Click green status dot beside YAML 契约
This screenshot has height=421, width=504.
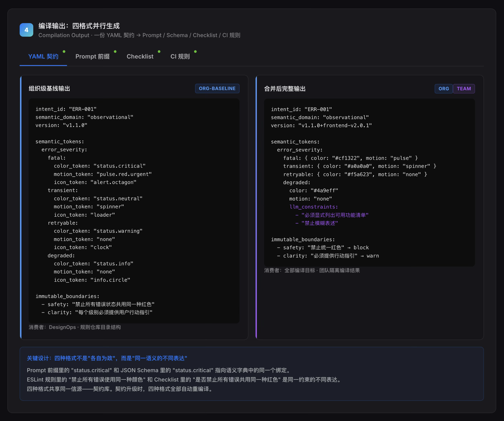pos(64,52)
